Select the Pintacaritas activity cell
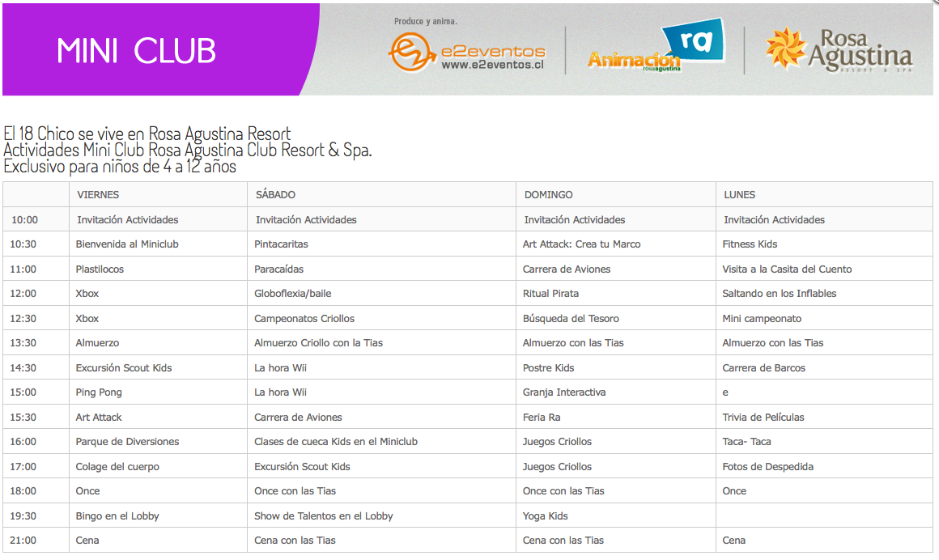Viewport: 939px width, 560px height. coord(281,244)
